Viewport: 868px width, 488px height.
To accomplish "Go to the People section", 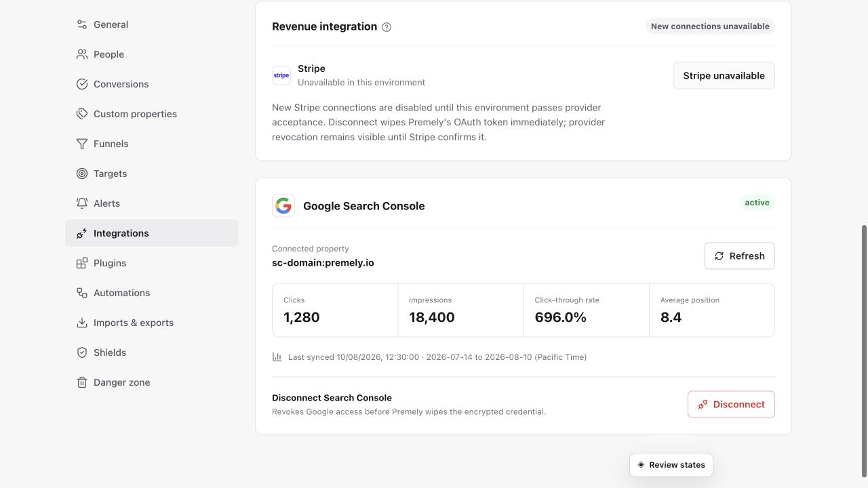I will coord(152,54).
